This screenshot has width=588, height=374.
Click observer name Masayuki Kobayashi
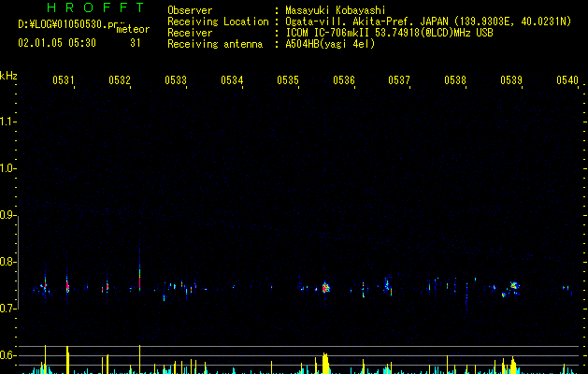pyautogui.click(x=336, y=10)
